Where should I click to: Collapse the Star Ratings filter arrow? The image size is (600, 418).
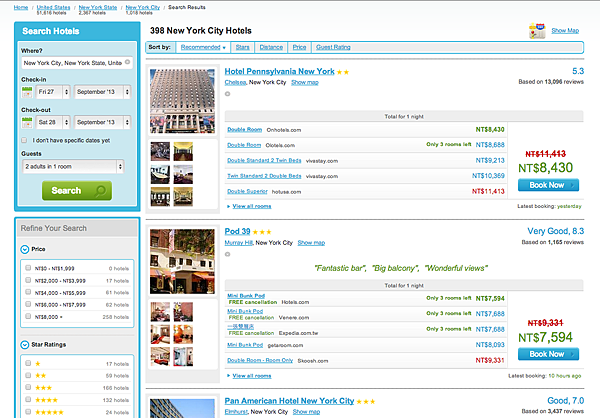(24, 345)
